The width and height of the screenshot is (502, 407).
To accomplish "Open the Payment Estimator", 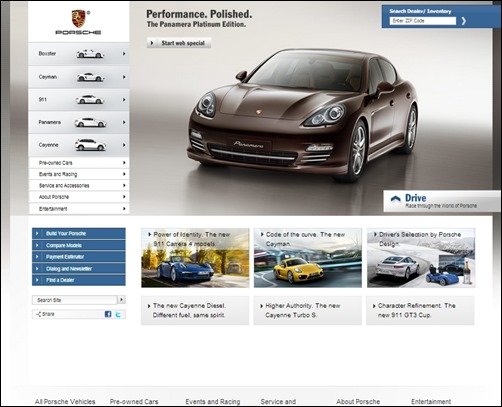I will 79,257.
